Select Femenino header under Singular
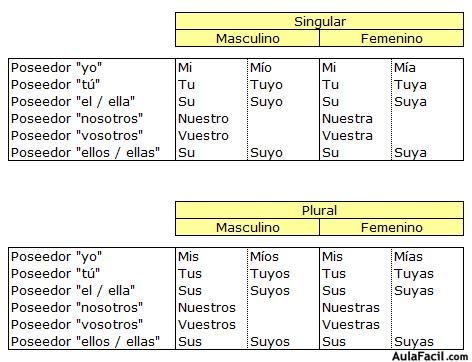Screen dimensions: 472x362 pos(392,38)
